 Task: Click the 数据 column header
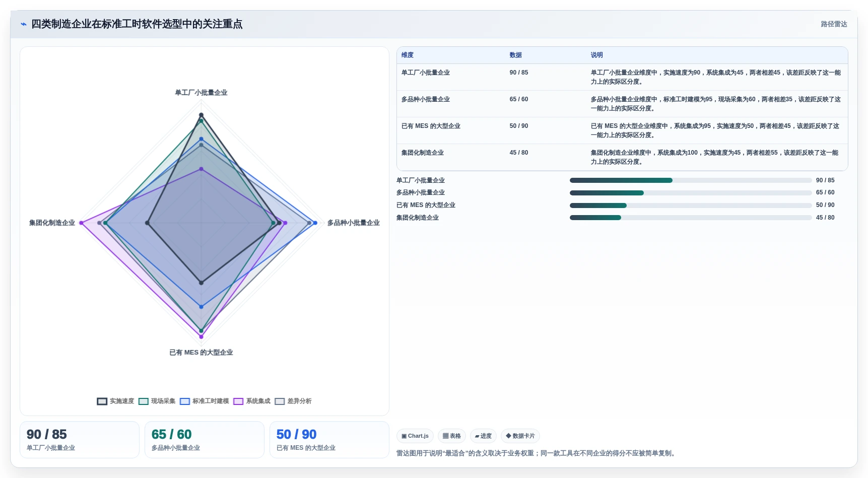point(515,55)
